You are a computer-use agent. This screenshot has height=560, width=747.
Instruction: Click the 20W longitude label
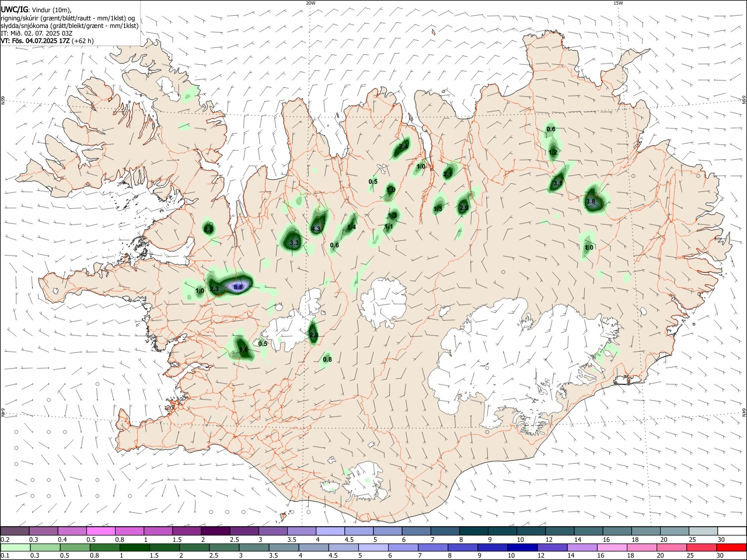point(310,3)
